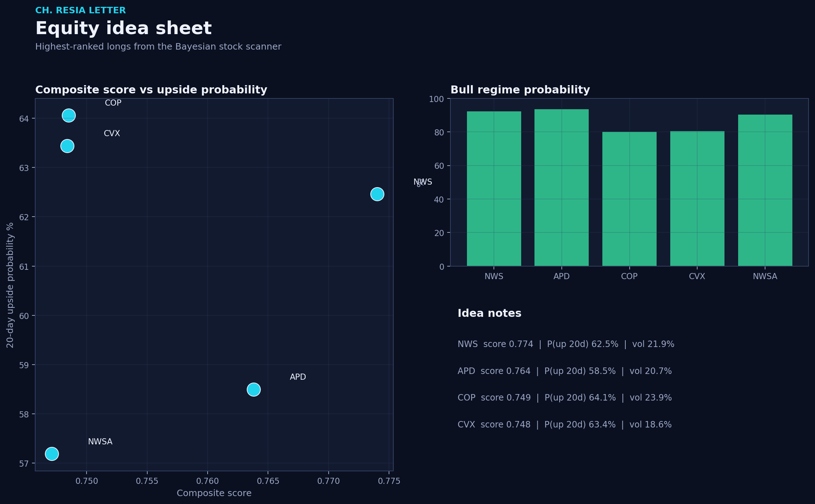Click the 0.750 x-axis tick label
This screenshot has width=815, height=504.
point(87,481)
